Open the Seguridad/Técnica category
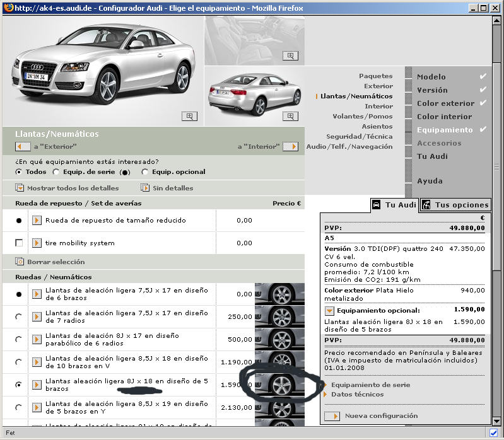The width and height of the screenshot is (504, 440). pos(360,137)
